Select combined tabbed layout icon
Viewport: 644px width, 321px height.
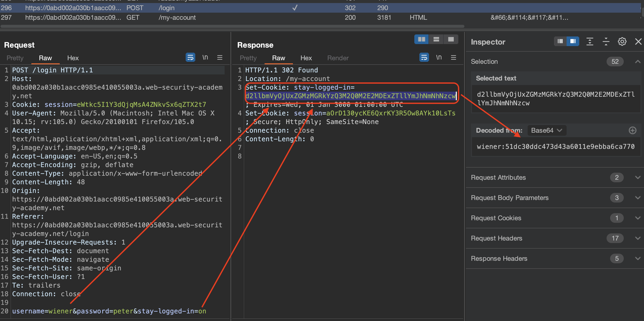(x=451, y=39)
